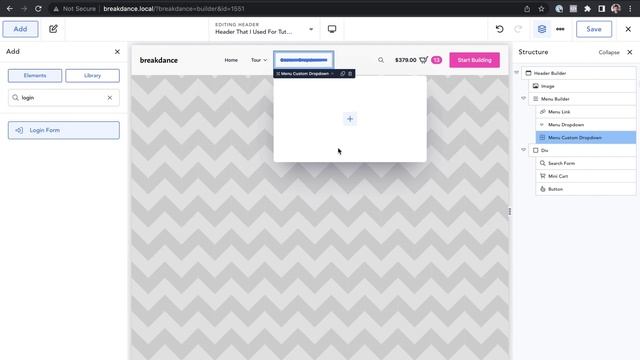Redo the last change
The height and width of the screenshot is (360, 640).
518,29
